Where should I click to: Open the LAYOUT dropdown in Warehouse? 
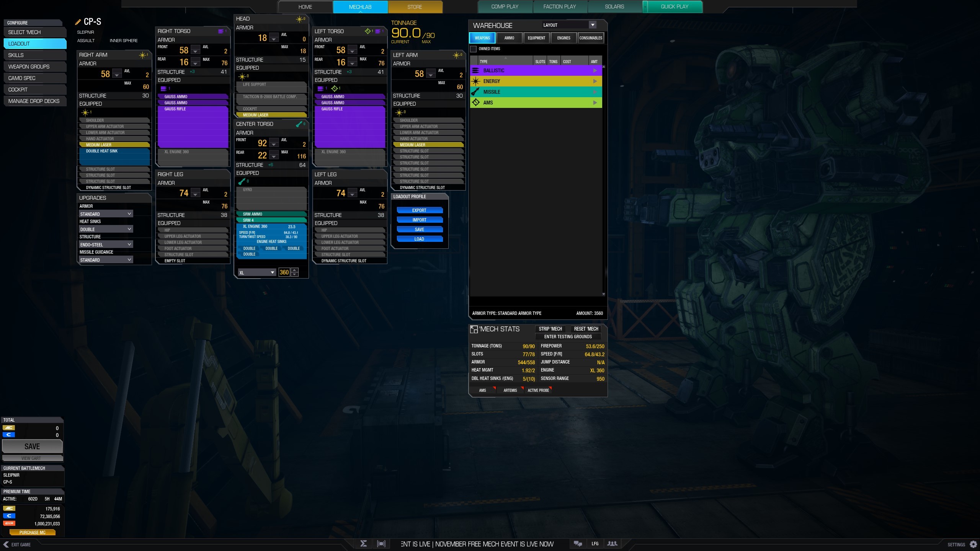593,24
